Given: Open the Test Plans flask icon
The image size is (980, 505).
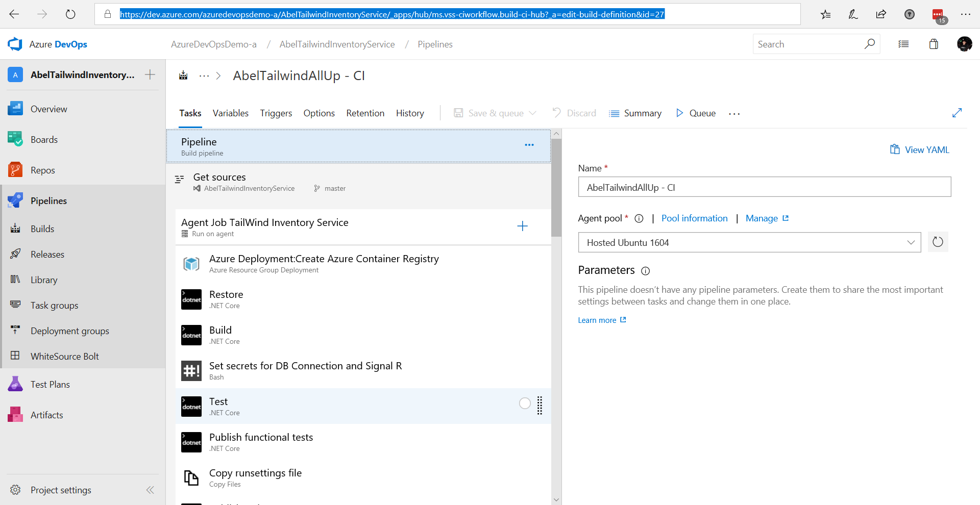Looking at the screenshot, I should pos(15,384).
